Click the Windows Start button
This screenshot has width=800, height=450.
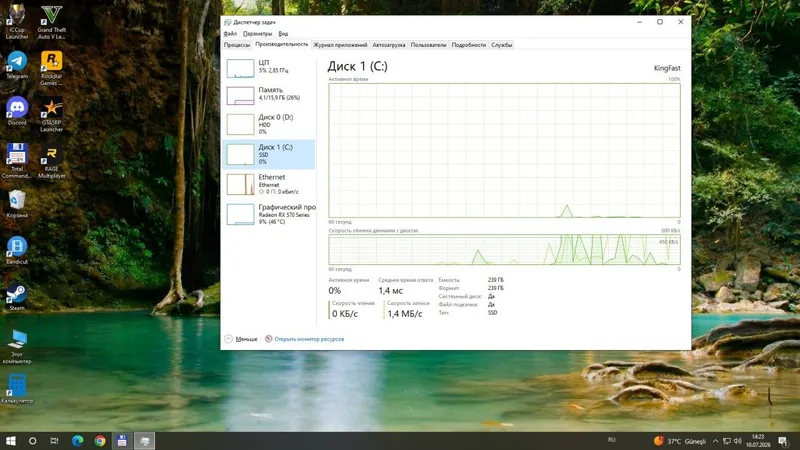(11, 441)
